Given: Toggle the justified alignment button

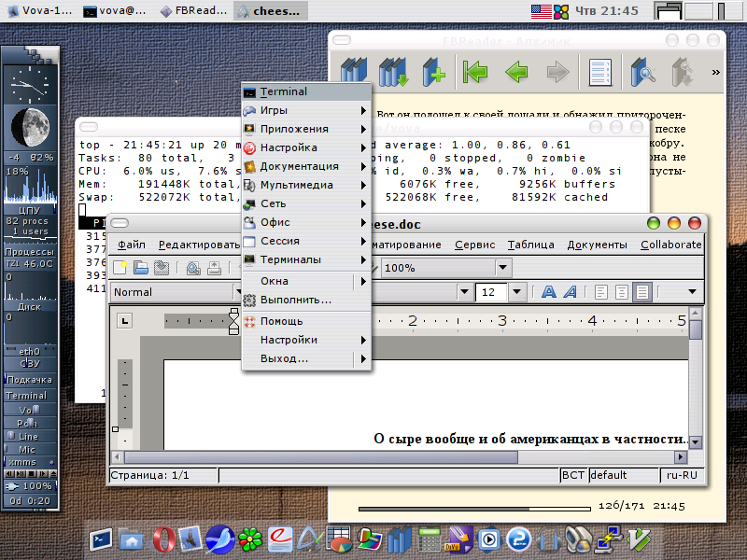Looking at the screenshot, I should click(x=641, y=292).
